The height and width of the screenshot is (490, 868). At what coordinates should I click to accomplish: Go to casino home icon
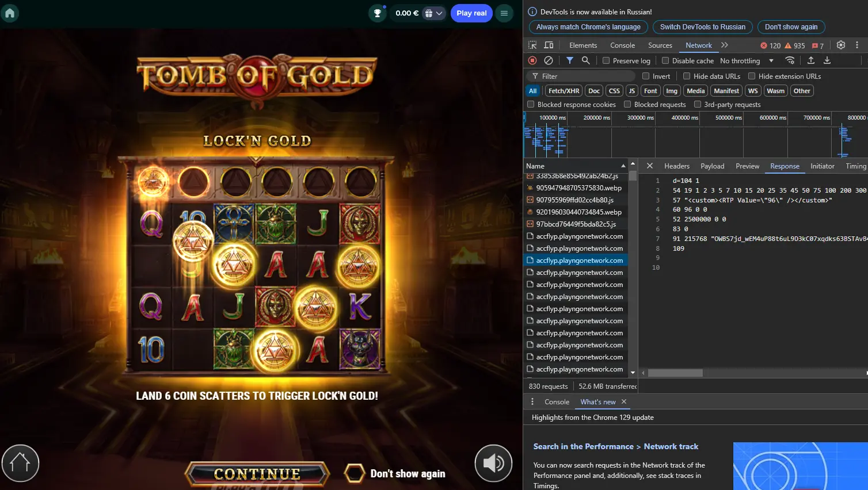coord(10,13)
